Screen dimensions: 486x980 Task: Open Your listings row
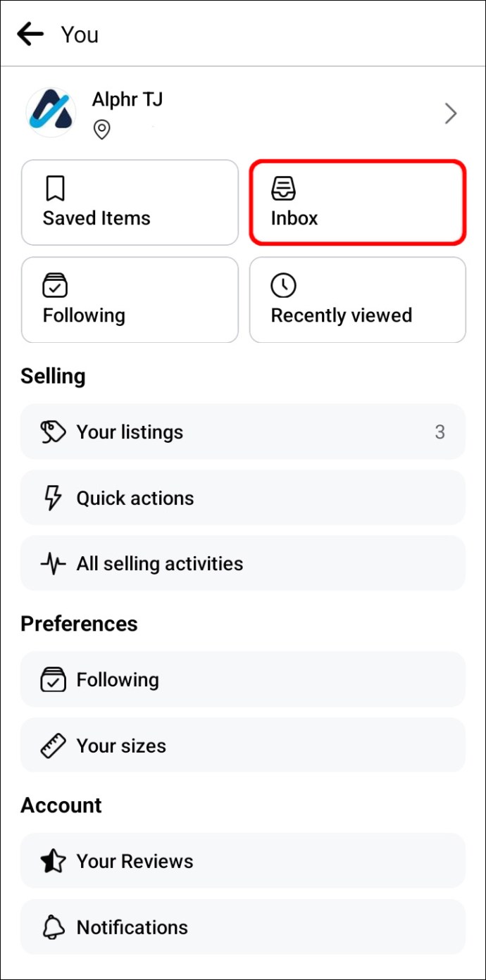tap(243, 432)
